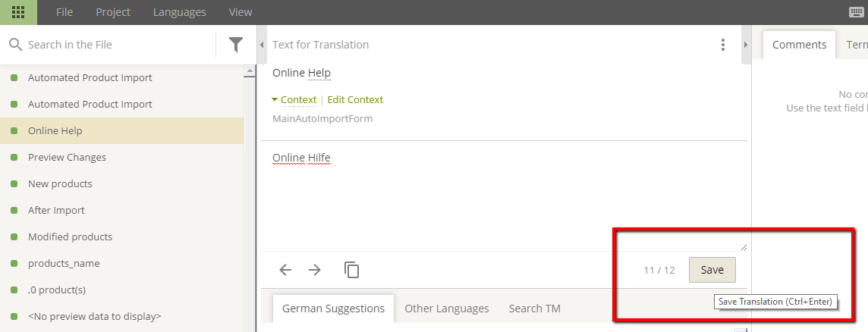Open the three-dot options menu
The width and height of the screenshot is (868, 332).
click(723, 45)
